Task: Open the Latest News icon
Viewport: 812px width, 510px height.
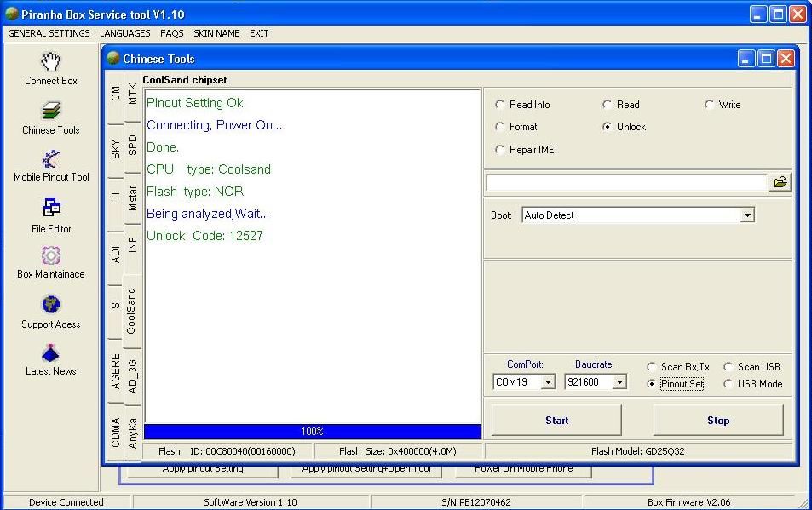Action: click(50, 352)
